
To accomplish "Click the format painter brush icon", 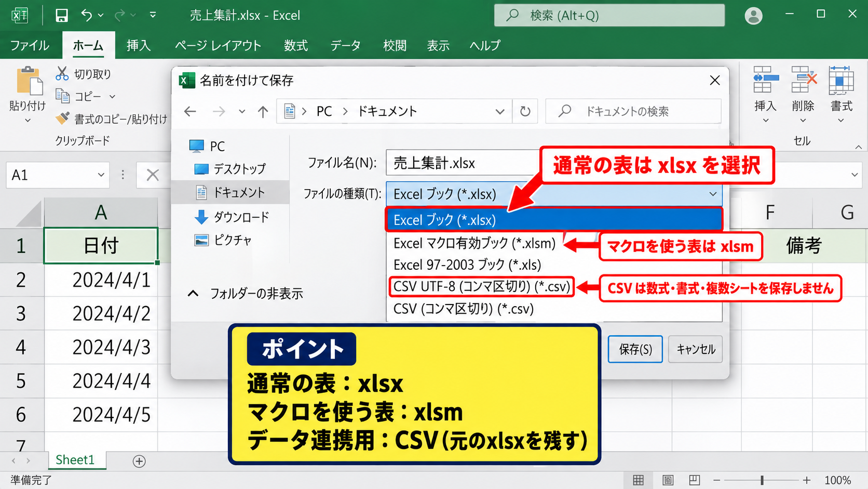I will click(x=62, y=119).
